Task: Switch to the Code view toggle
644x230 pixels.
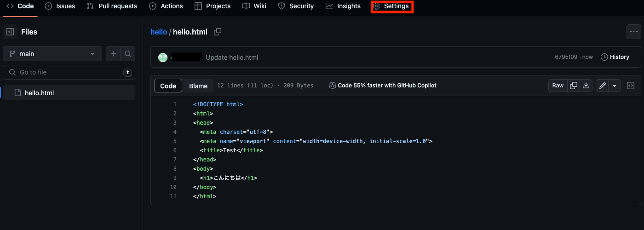Action: click(x=168, y=86)
